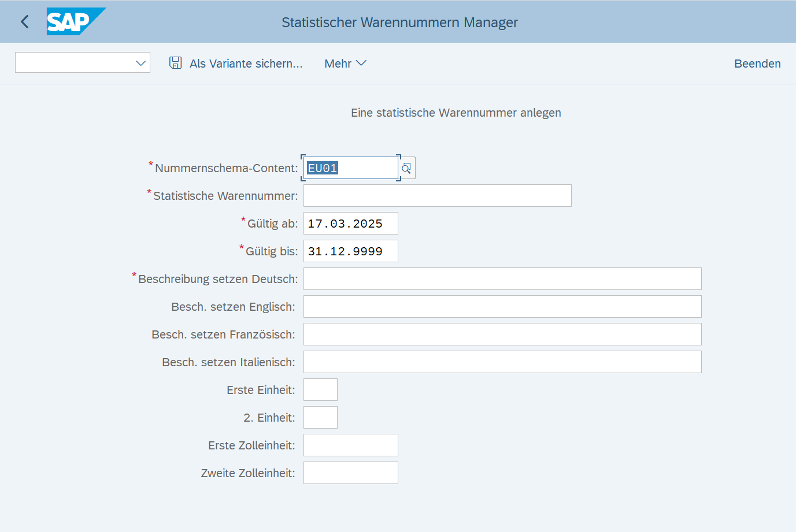Click the SAP logo
This screenshot has width=796, height=532.
coord(76,21)
